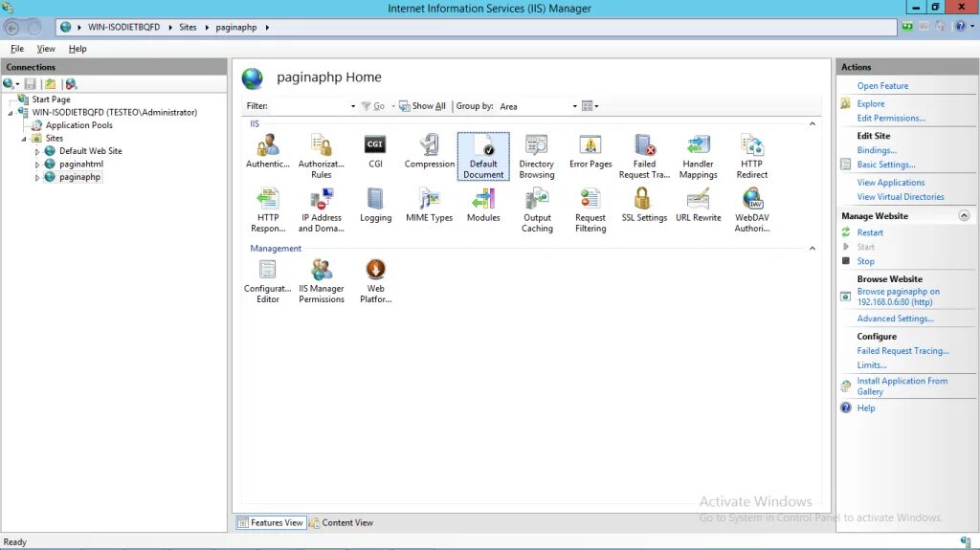The height and width of the screenshot is (550, 980).
Task: Open Authorization Rules feature
Action: tap(322, 156)
